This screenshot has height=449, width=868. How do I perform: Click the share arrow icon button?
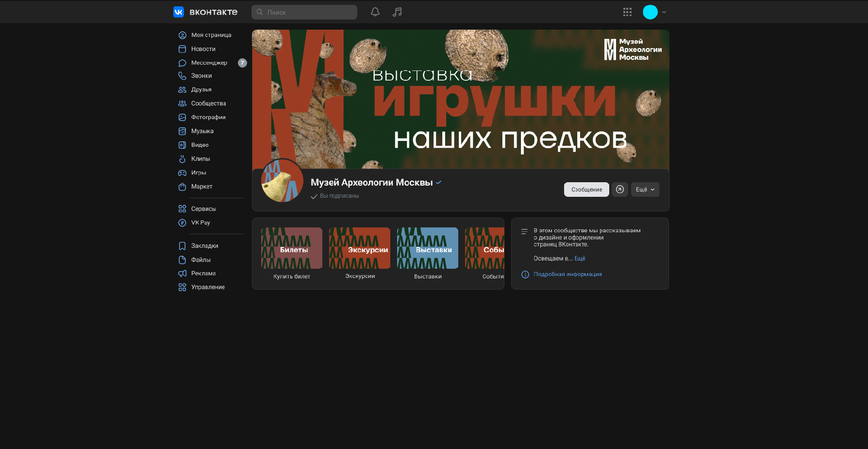[x=620, y=190]
